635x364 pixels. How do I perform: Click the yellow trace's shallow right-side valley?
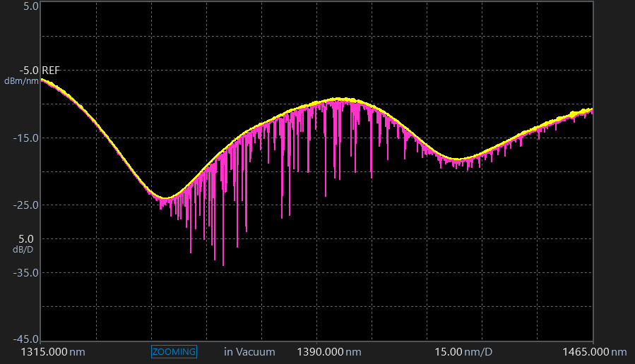click(x=458, y=159)
